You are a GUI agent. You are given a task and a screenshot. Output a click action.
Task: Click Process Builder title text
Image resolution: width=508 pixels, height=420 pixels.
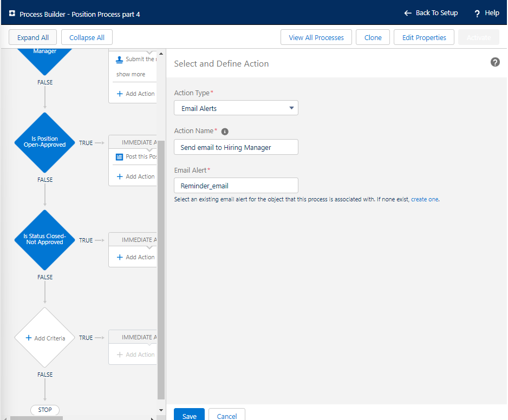pyautogui.click(x=80, y=14)
